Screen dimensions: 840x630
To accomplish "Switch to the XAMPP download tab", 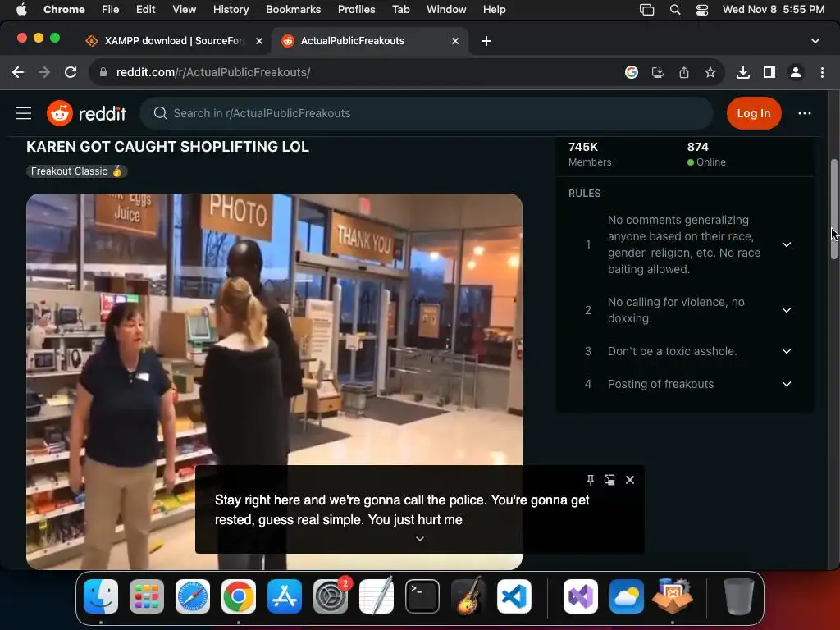I will [x=174, y=41].
